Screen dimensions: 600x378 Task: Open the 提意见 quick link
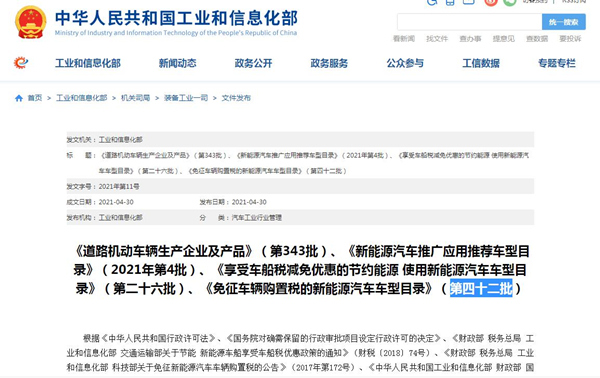pyautogui.click(x=504, y=39)
